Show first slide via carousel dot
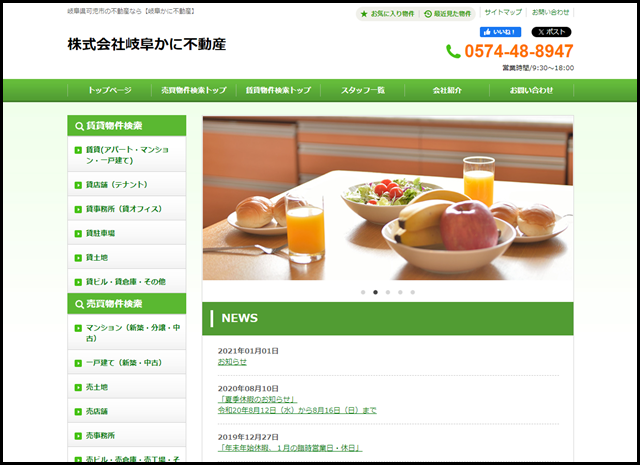Viewport: 640px width, 465px height. (x=363, y=292)
